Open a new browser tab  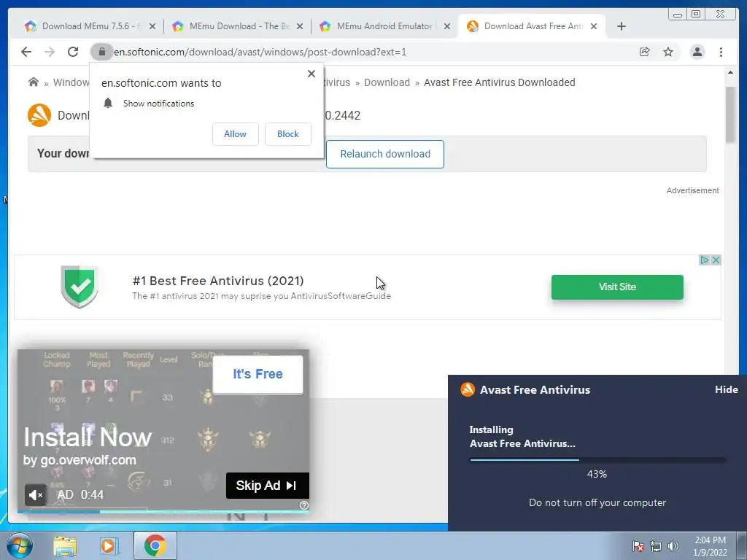tap(622, 26)
